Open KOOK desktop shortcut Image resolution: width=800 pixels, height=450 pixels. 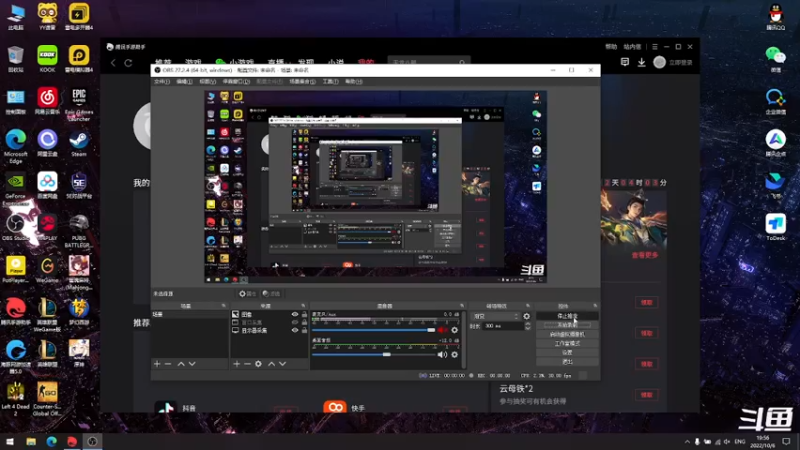click(x=47, y=59)
